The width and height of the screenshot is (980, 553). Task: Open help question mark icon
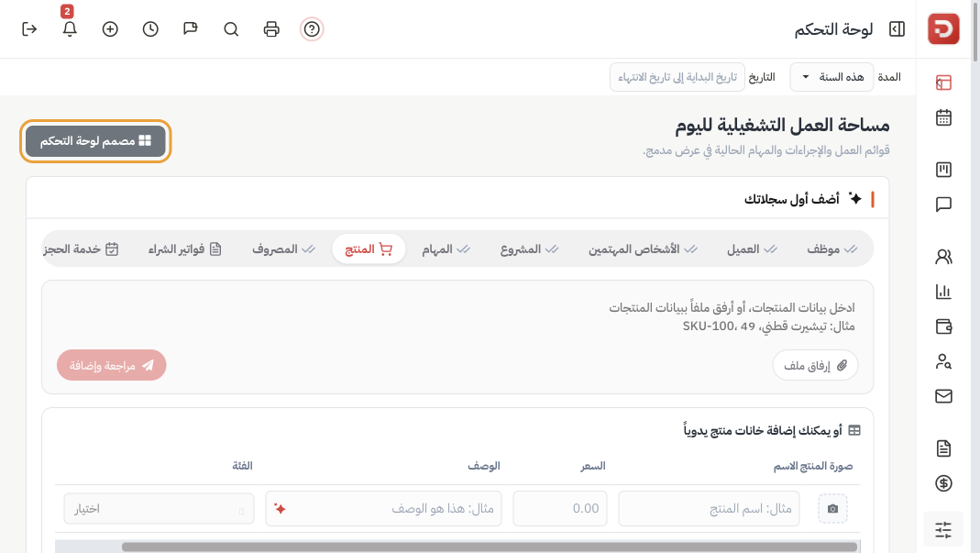[312, 28]
